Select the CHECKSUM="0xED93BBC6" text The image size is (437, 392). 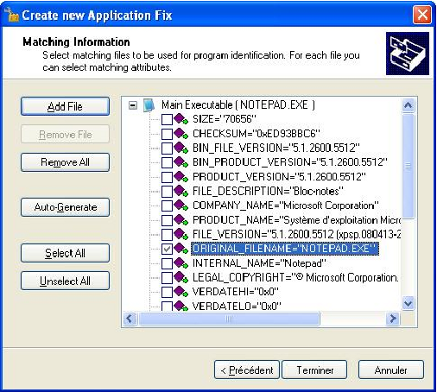point(256,134)
